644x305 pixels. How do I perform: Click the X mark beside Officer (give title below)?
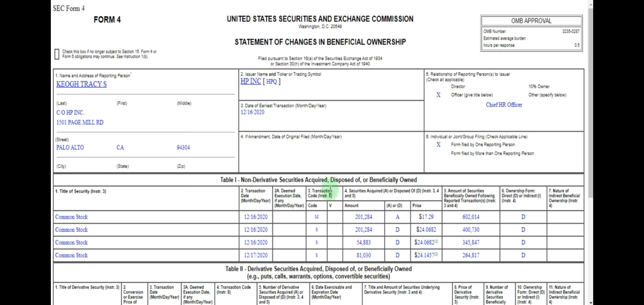(438, 95)
